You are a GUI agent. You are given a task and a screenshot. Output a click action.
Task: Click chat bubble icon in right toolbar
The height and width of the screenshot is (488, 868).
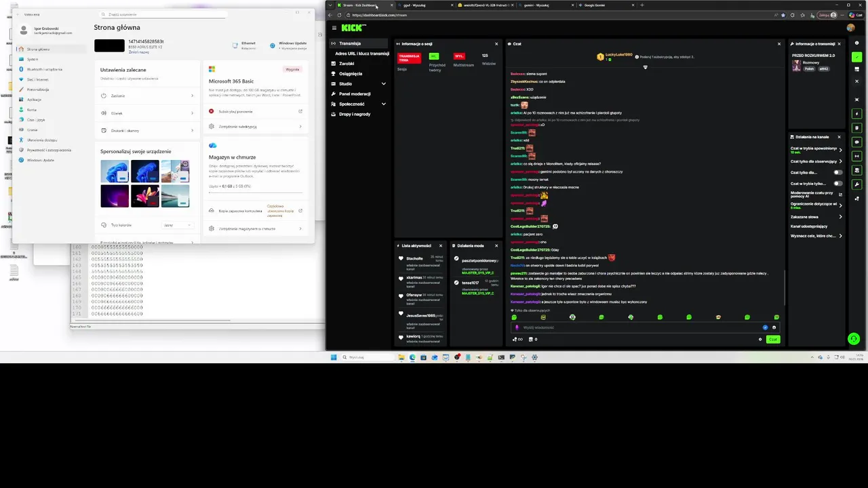click(x=857, y=142)
